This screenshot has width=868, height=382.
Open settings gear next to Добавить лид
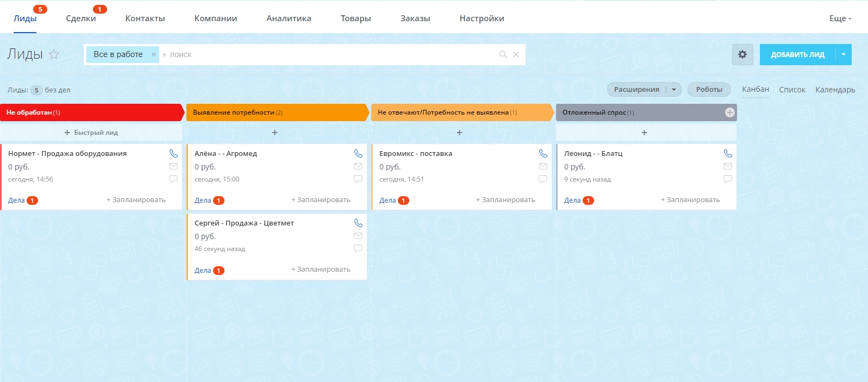pos(742,54)
